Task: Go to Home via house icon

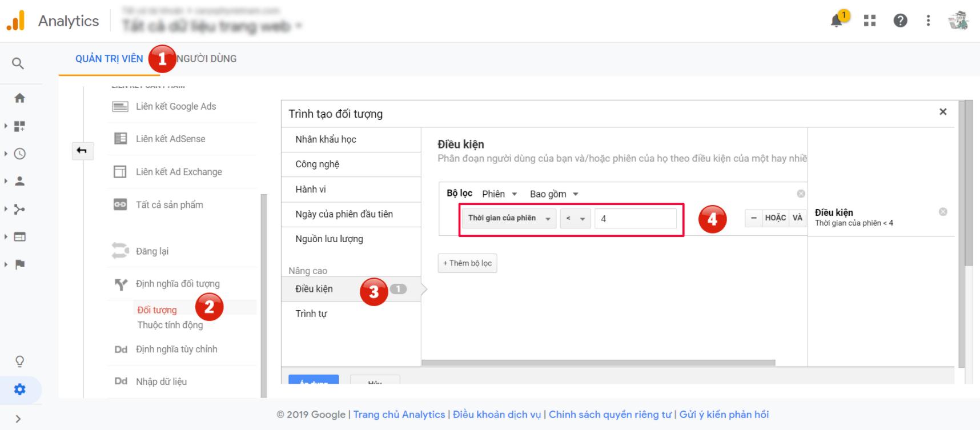Action: (x=19, y=98)
